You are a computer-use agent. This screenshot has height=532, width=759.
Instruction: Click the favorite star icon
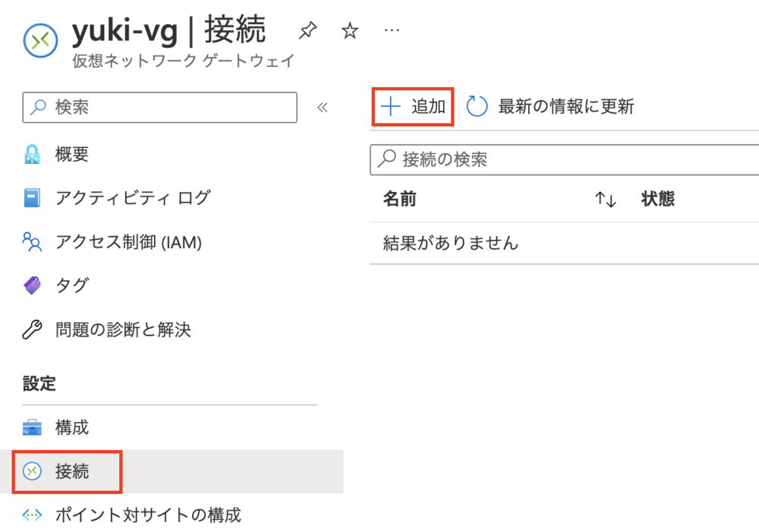pyautogui.click(x=349, y=31)
